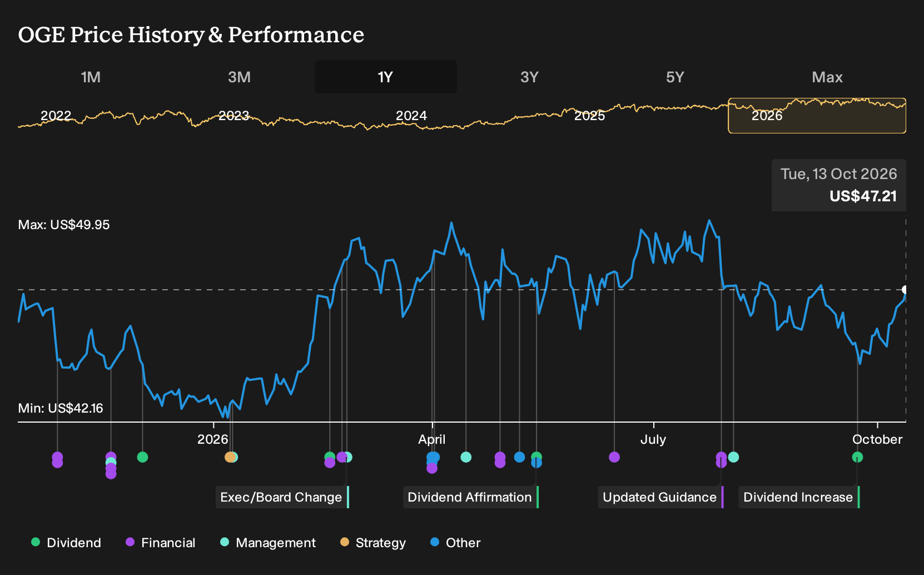Show the Max price history range
The height and width of the screenshot is (575, 924).
[827, 77]
